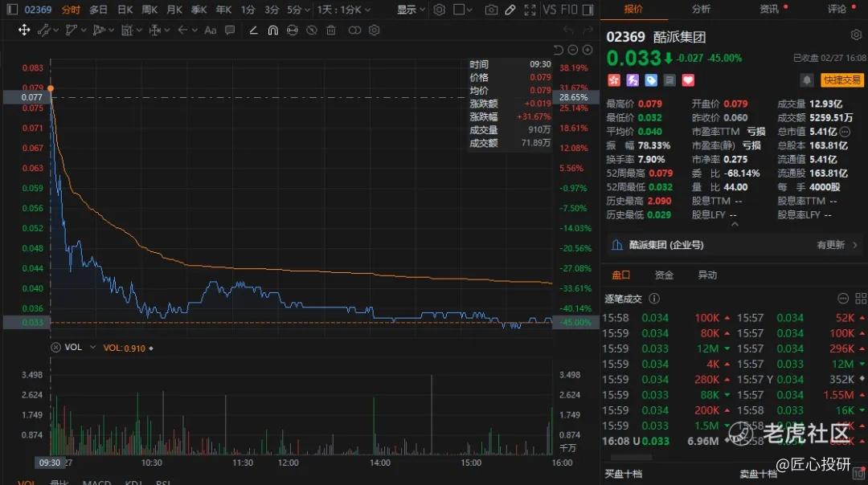Image resolution: width=868 pixels, height=485 pixels.
Task: Switch to 周K weekly chart tab
Action: pos(149,10)
